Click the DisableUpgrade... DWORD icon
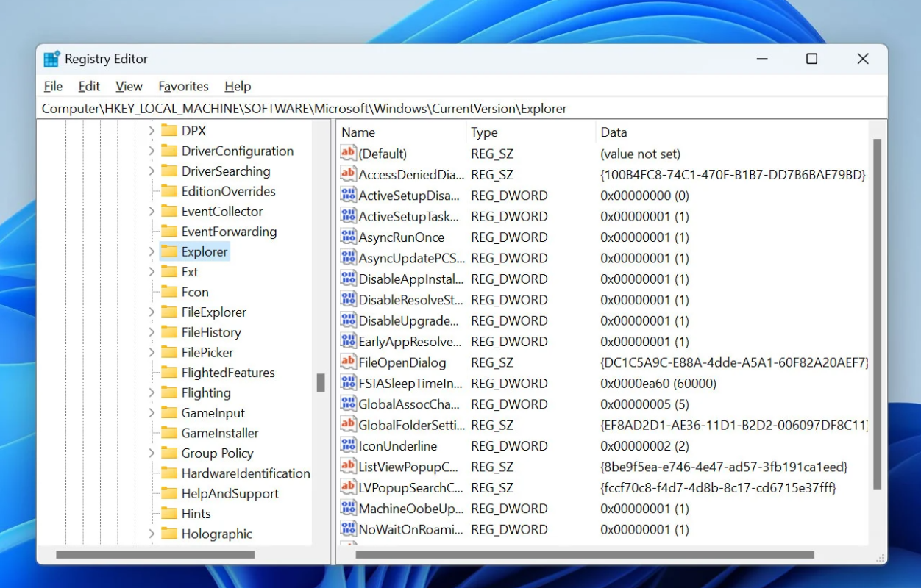The height and width of the screenshot is (588, 921). [x=348, y=320]
